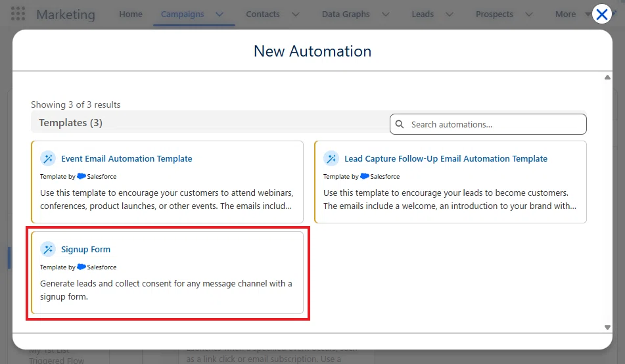Expand the Campaigns tab dropdown chevron

click(x=220, y=14)
